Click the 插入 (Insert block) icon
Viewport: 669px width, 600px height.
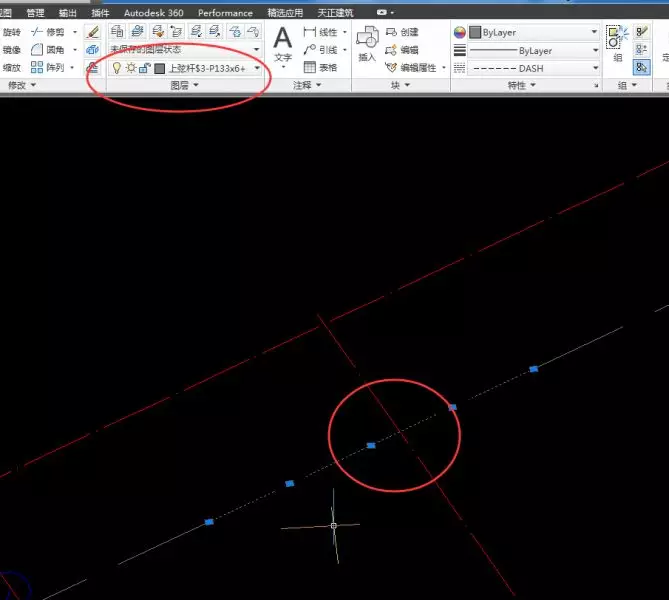366,39
